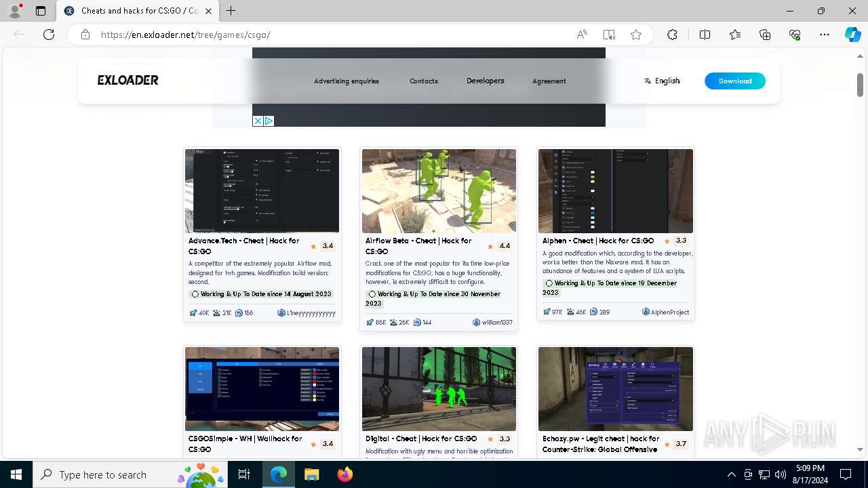The width and height of the screenshot is (868, 488).
Task: Open the Contacts menu item
Action: (x=424, y=81)
